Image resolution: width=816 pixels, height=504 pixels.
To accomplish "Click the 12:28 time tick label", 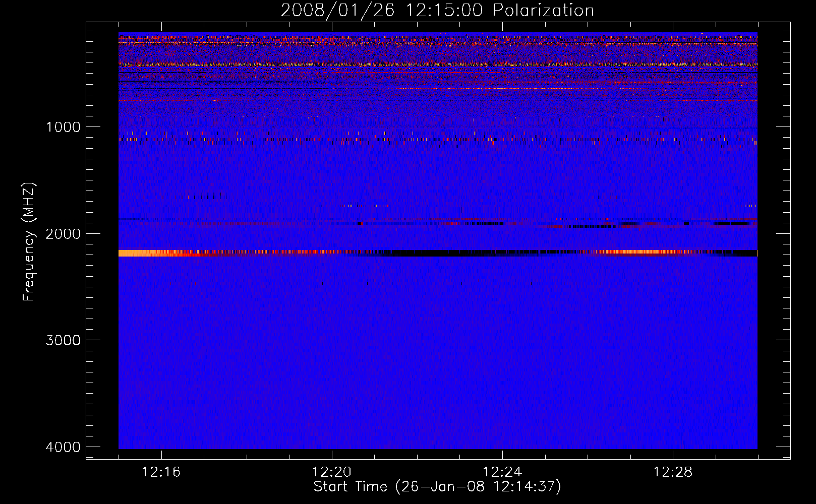I will pyautogui.click(x=673, y=472).
